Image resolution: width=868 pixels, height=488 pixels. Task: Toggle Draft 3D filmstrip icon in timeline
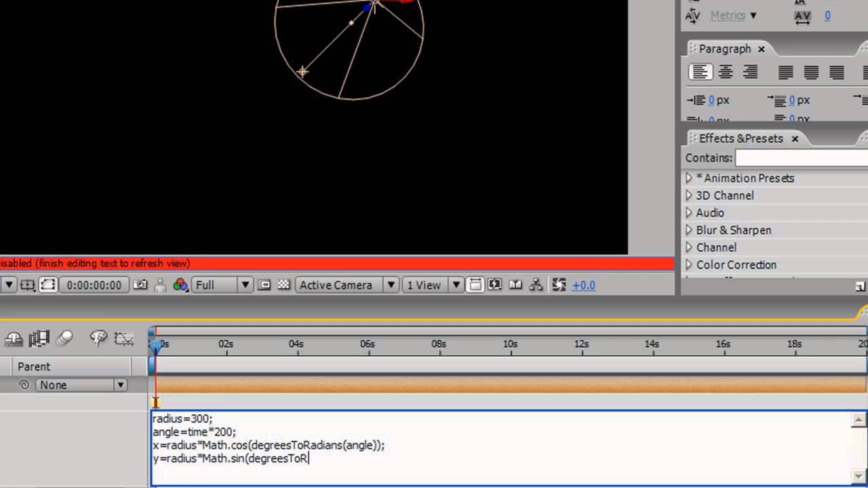coord(39,338)
